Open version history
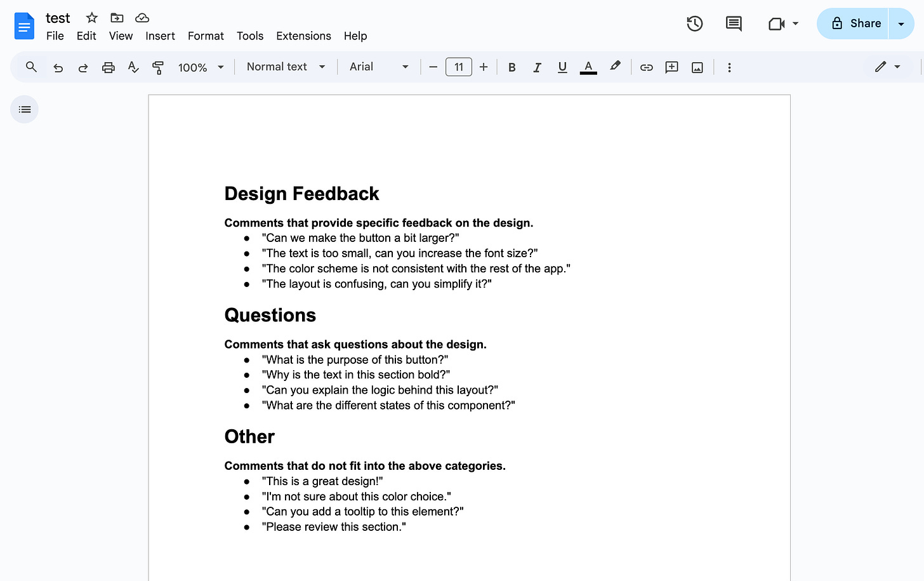Image resolution: width=924 pixels, height=581 pixels. click(x=694, y=23)
